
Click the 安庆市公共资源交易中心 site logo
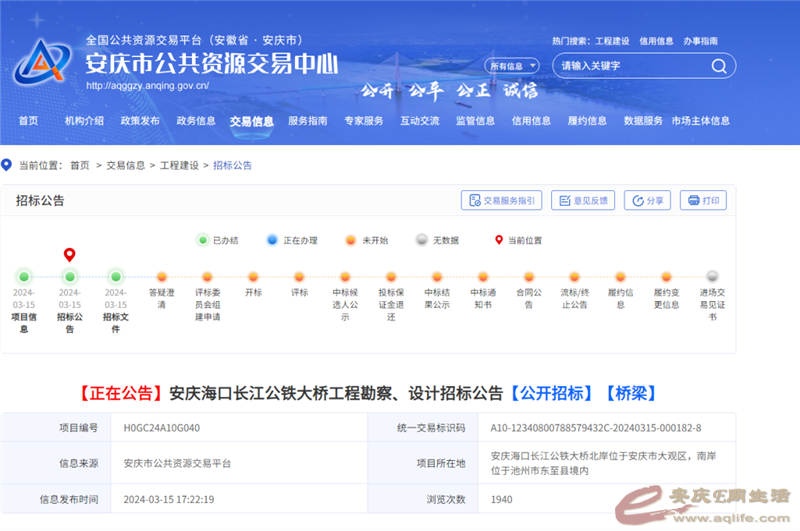coord(43,62)
